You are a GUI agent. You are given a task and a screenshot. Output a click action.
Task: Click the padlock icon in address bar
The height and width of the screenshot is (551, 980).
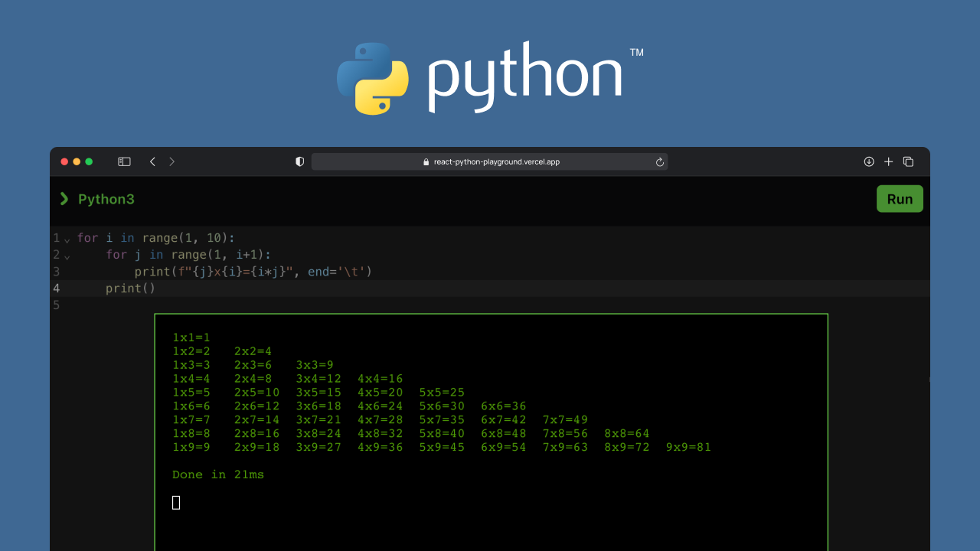pyautogui.click(x=426, y=162)
